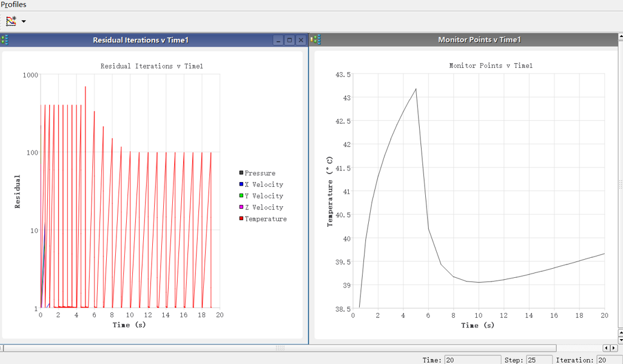
Task: Click the horizontal scrollbar below the plots
Action: (280, 348)
